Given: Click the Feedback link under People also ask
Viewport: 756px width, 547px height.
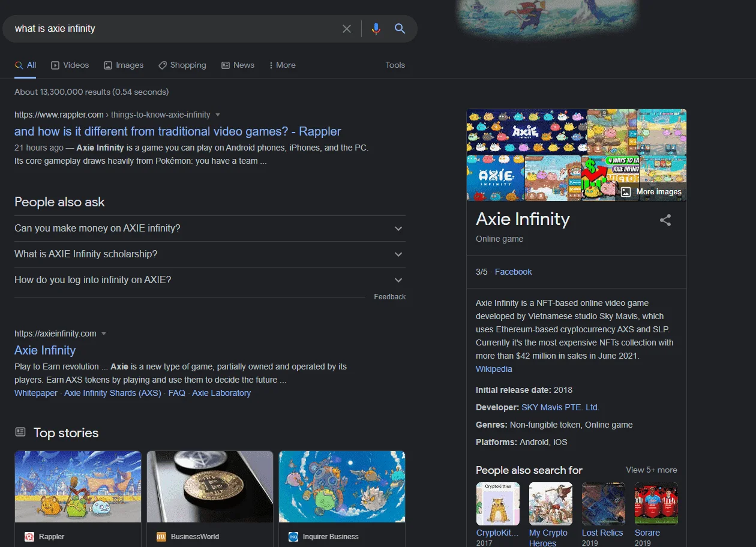Looking at the screenshot, I should (x=390, y=297).
